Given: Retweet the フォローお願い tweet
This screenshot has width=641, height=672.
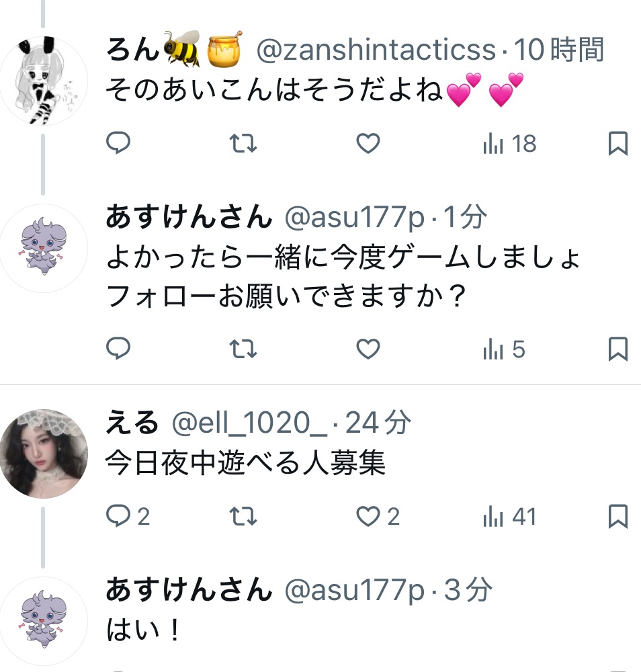Looking at the screenshot, I should point(243,348).
